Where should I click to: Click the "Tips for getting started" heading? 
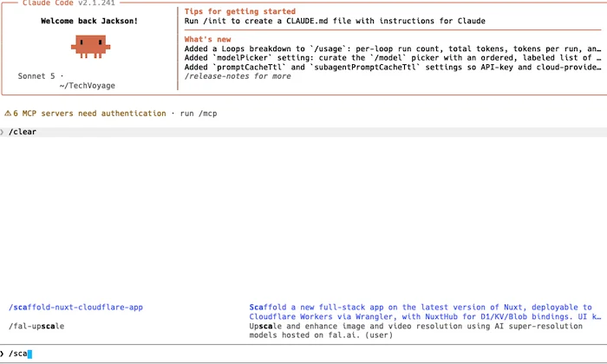point(240,11)
